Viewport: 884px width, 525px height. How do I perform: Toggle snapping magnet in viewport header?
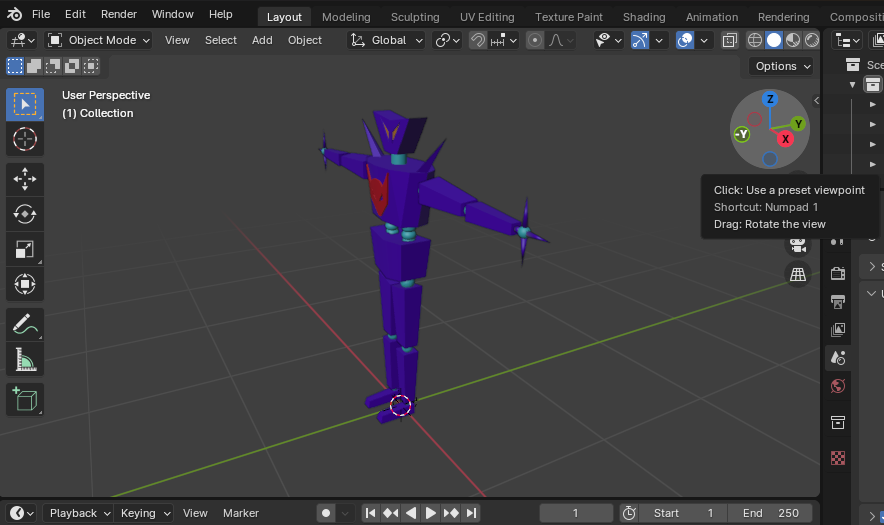click(478, 40)
